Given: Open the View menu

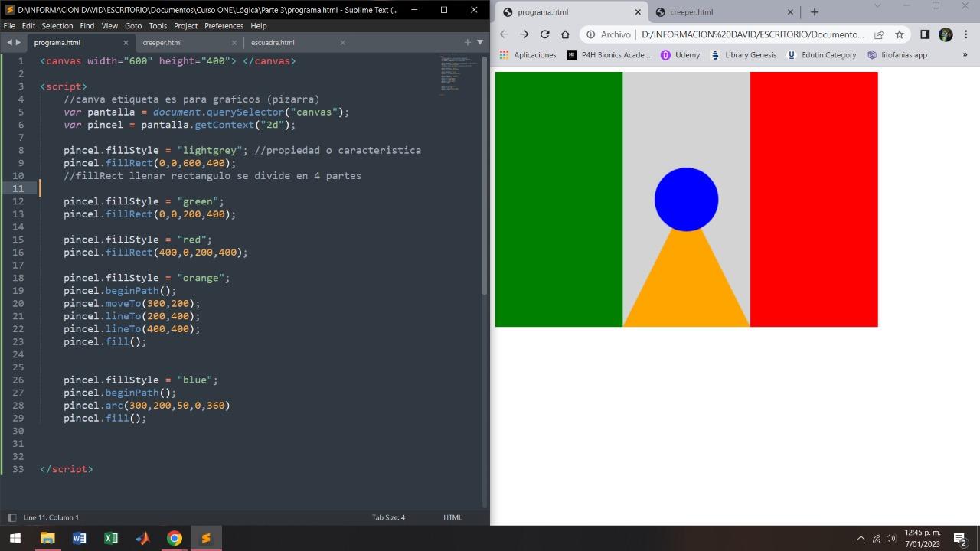Looking at the screenshot, I should [x=109, y=25].
